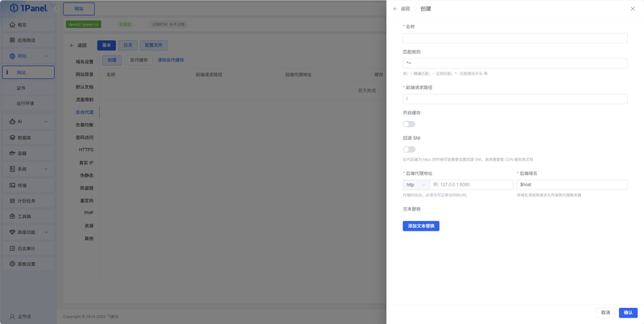Open the 容器 container icon

(x=12, y=154)
